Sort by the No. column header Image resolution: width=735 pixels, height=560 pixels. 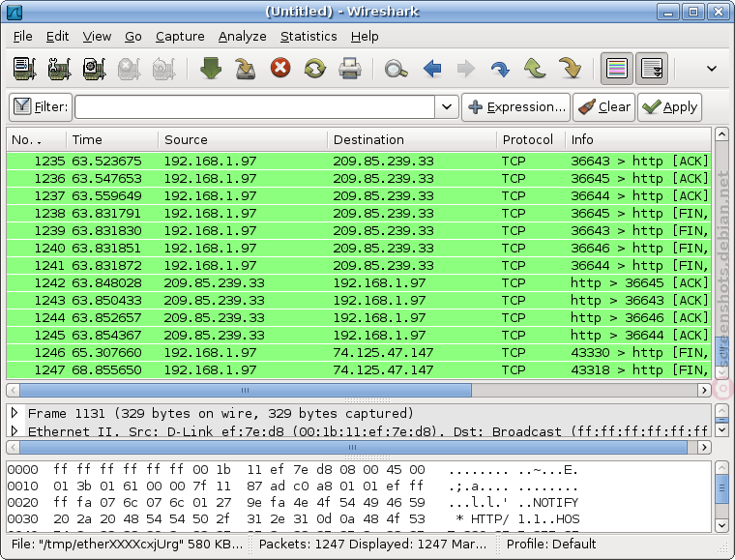(x=37, y=139)
